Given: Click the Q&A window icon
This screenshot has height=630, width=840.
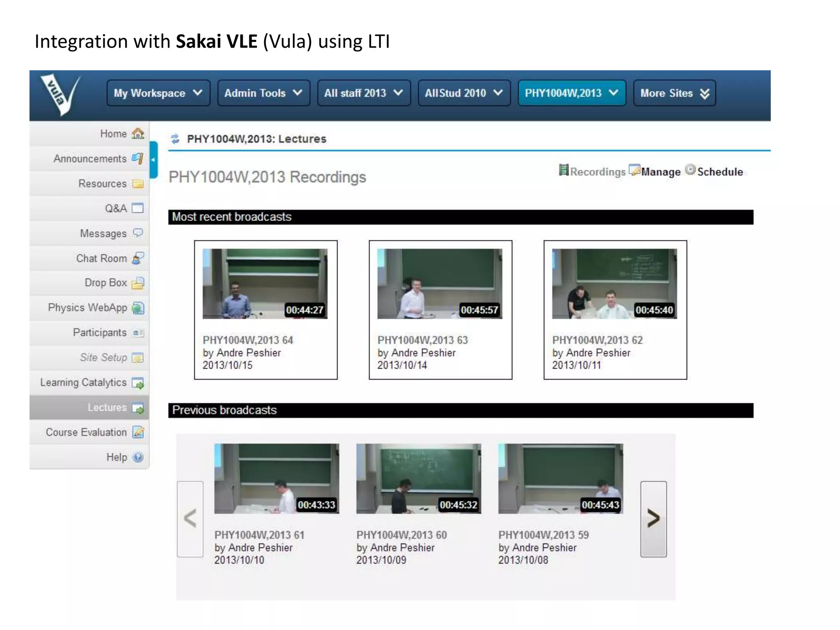Looking at the screenshot, I should 138,208.
